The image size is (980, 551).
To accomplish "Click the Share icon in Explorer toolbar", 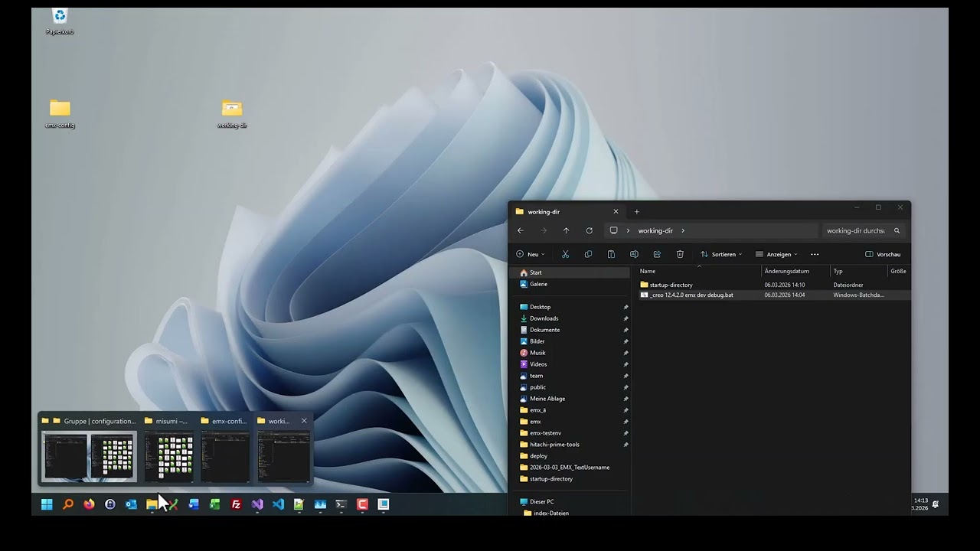I will [657, 254].
